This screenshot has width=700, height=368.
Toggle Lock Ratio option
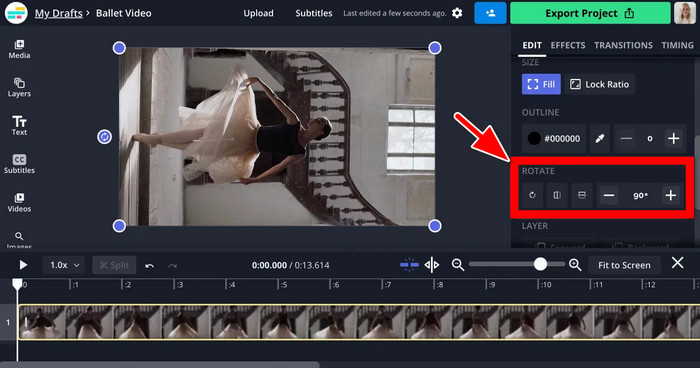(600, 84)
